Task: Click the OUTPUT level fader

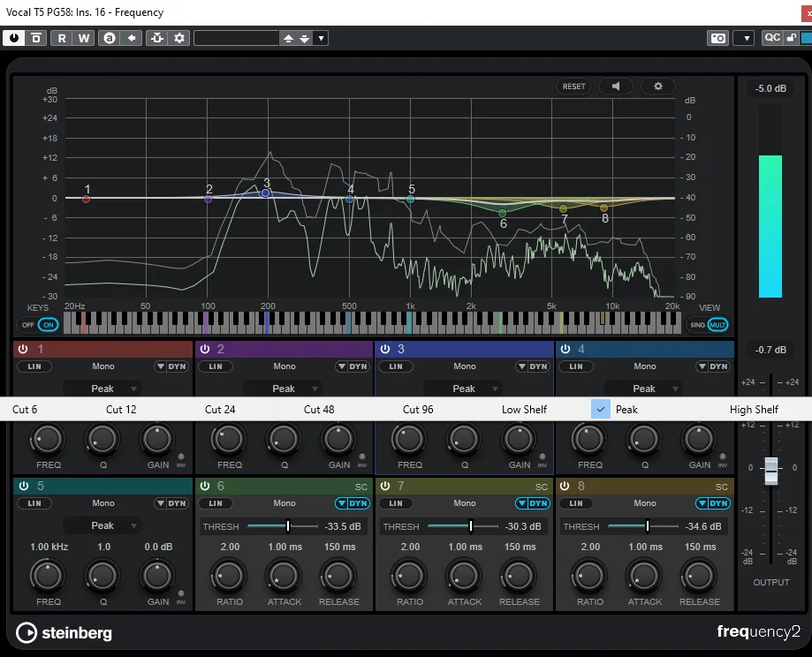Action: click(771, 470)
